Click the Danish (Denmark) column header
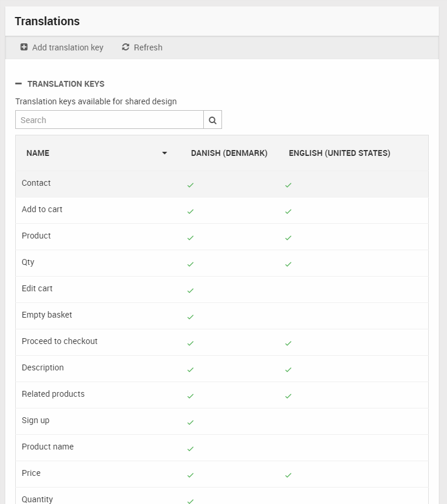Viewport: 447px width, 504px height. [x=229, y=153]
